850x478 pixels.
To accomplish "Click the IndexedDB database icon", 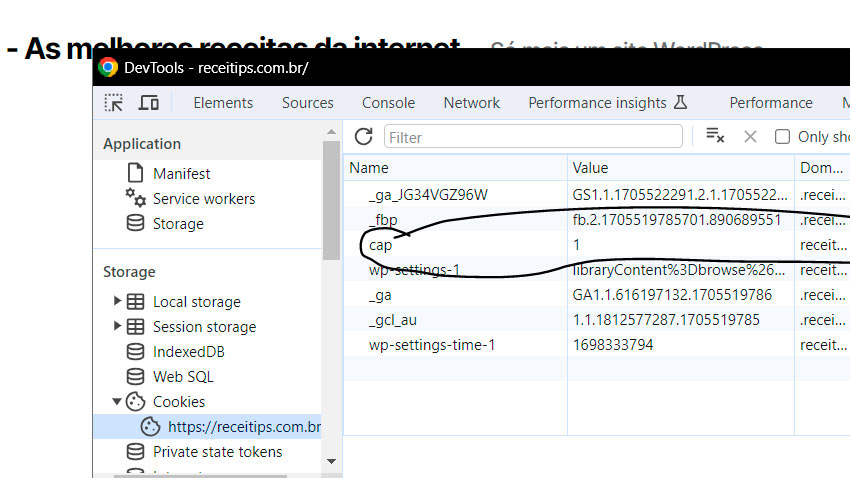I will (135, 352).
